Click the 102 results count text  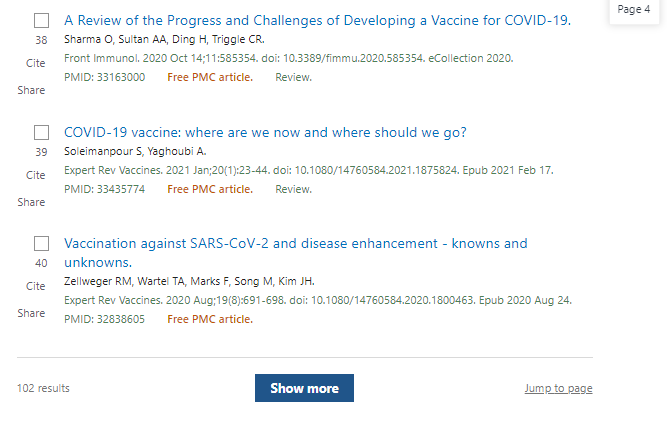[43, 388]
